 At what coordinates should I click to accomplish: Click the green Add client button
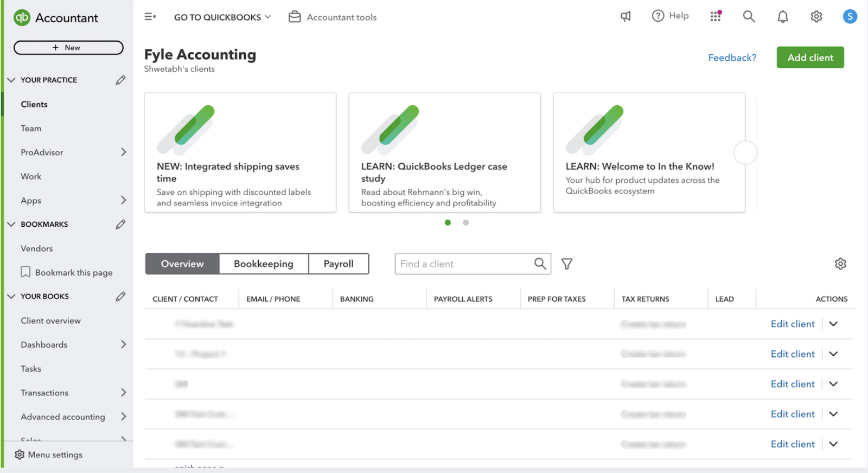click(810, 57)
